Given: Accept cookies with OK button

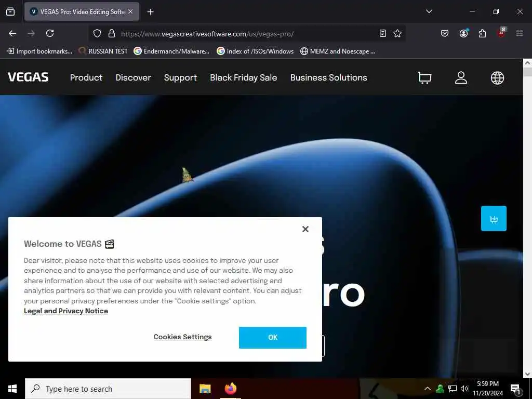Looking at the screenshot, I should point(272,338).
